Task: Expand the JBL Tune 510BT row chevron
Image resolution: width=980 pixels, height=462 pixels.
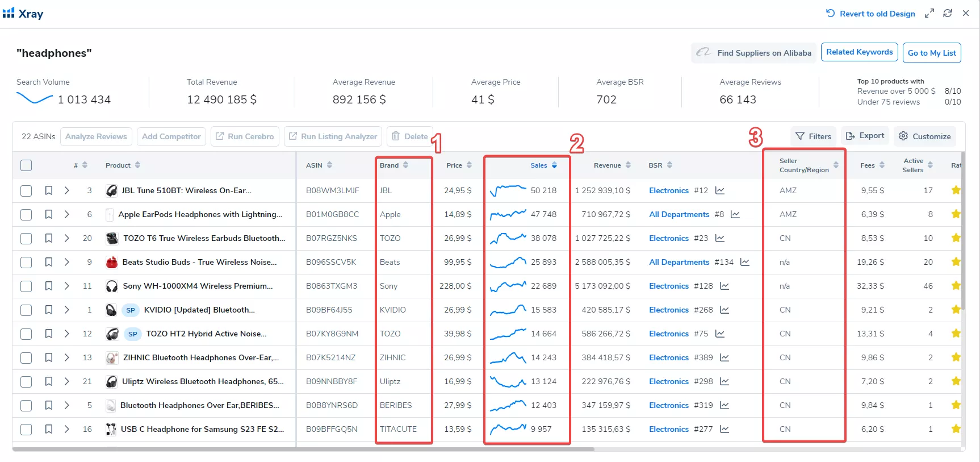Action: (67, 190)
